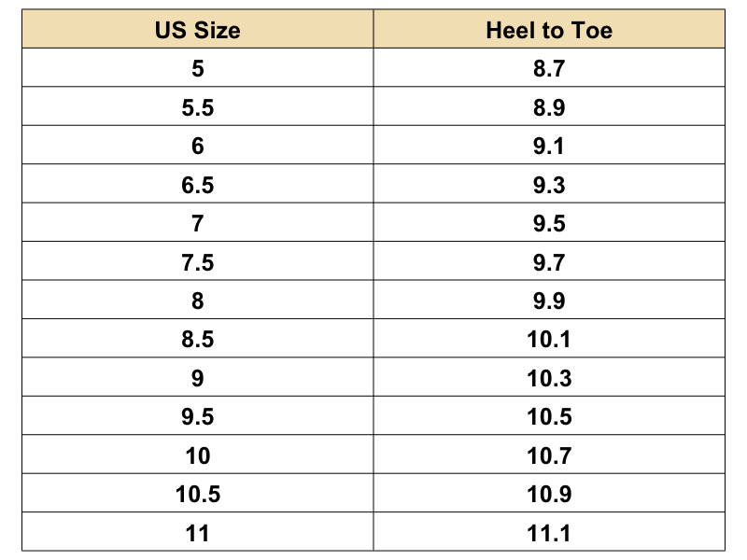Select the 10.3 heel to toe cell

pos(549,379)
